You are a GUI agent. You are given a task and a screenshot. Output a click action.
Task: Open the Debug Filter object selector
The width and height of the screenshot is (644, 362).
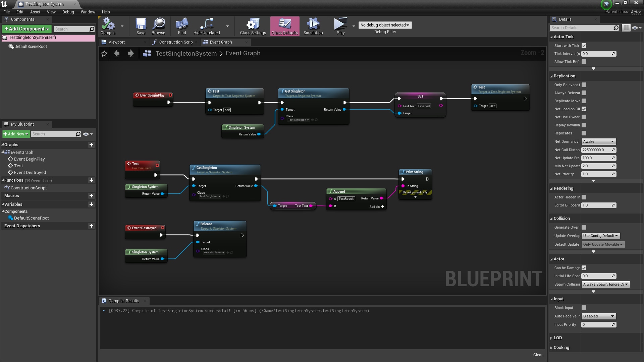point(385,25)
